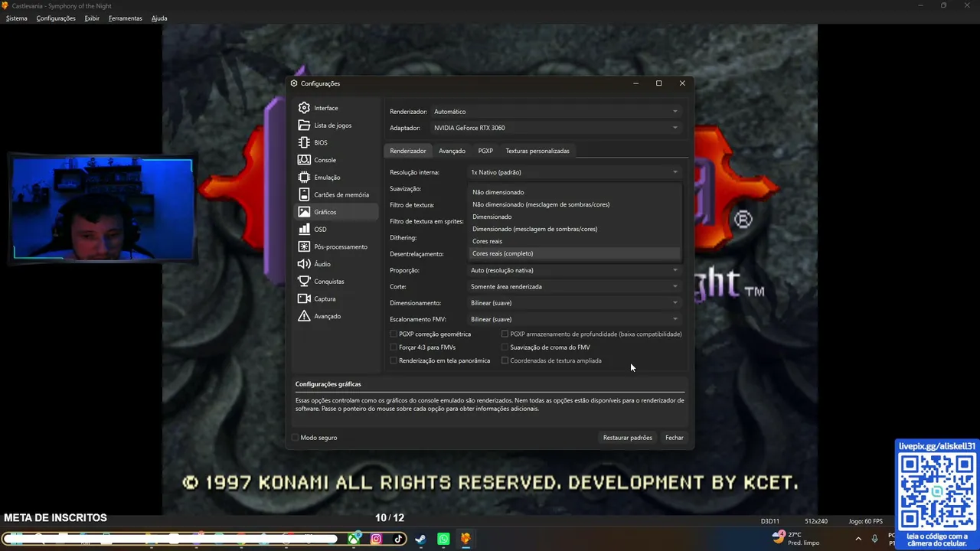
Task: Open the Resolução interna dropdown
Action: [574, 172]
